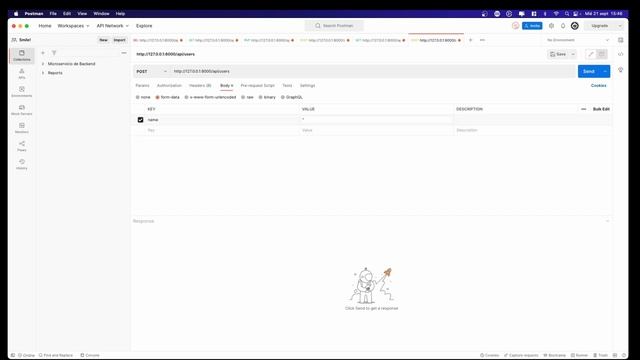
Task: Click the Save button
Action: pyautogui.click(x=558, y=54)
